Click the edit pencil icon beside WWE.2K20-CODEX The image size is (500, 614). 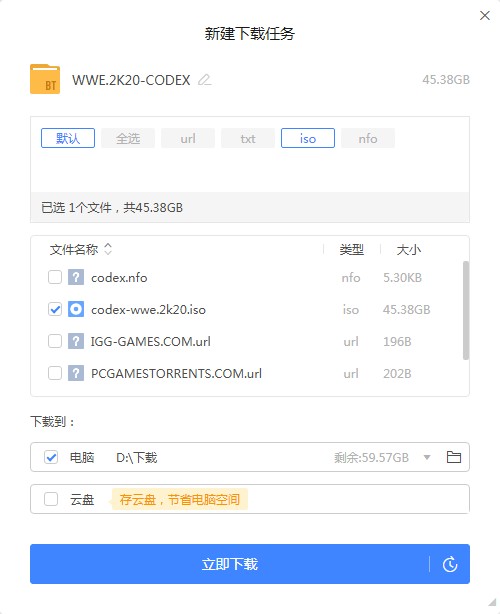[x=204, y=80]
